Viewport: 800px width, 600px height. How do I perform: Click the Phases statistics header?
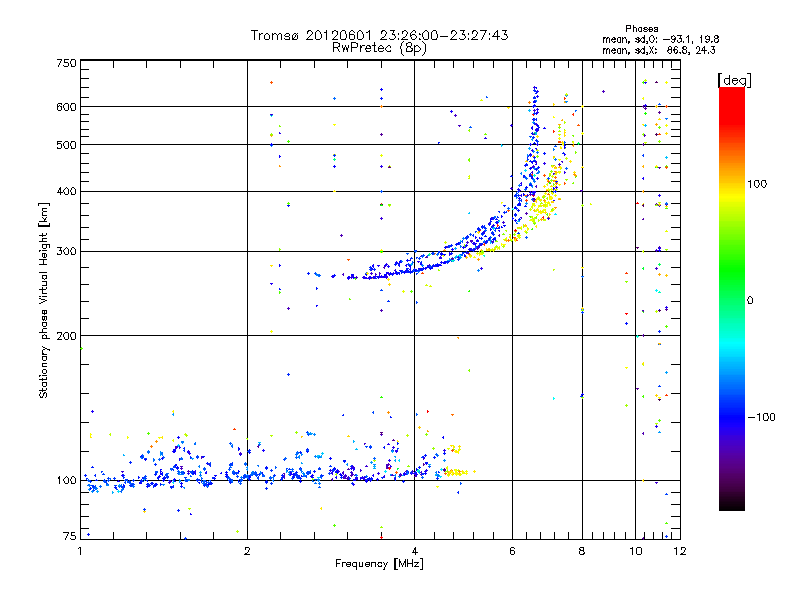tap(641, 29)
